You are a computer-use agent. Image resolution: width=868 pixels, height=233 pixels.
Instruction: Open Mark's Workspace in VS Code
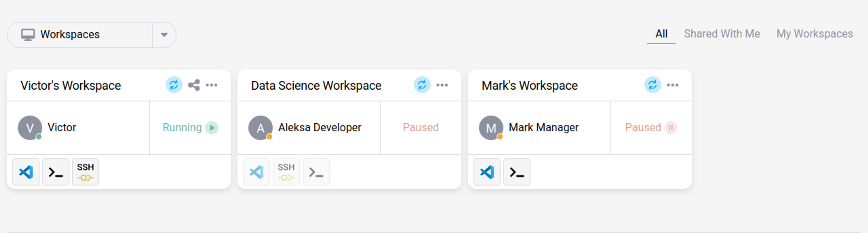click(x=487, y=172)
